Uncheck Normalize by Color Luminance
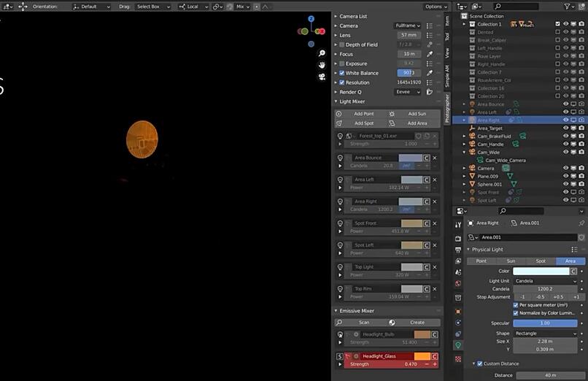Image resolution: width=588 pixels, height=381 pixels. (516, 312)
